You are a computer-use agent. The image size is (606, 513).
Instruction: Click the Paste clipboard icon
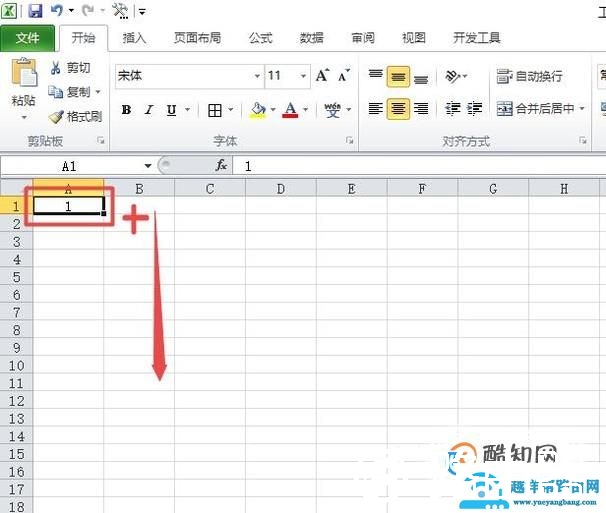(24, 72)
